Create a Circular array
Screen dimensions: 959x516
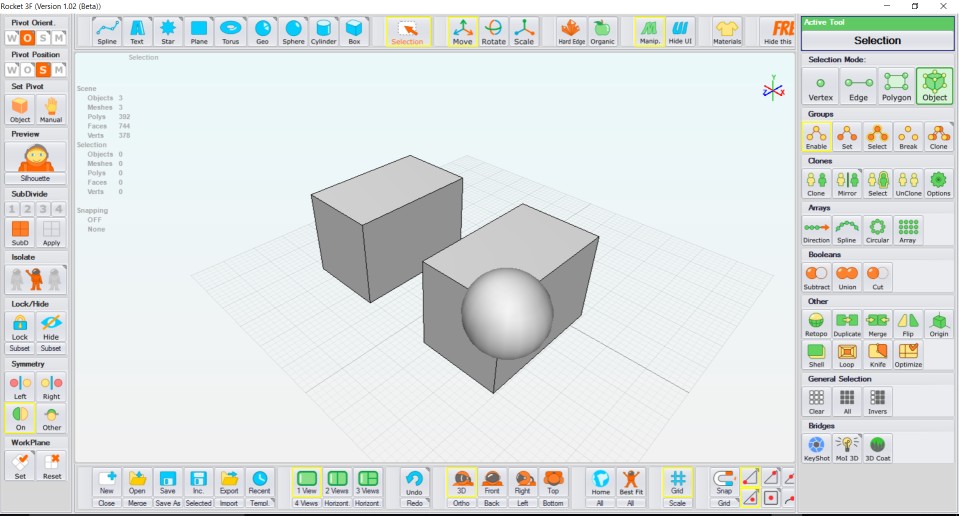point(878,230)
